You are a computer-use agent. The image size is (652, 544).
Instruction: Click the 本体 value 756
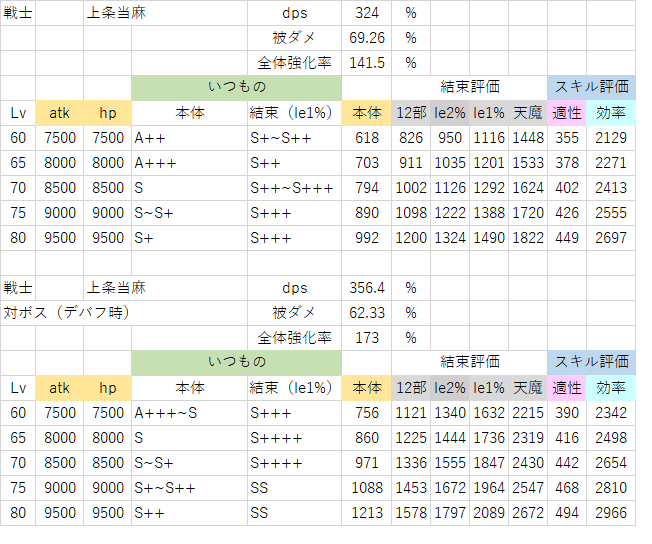click(x=366, y=413)
